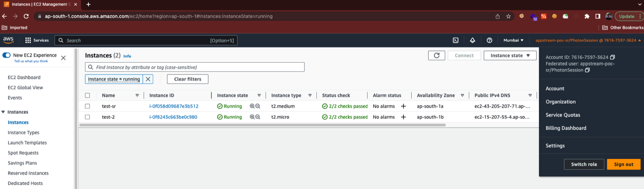644x189 pixels.
Task: Reload the browser page
Action: click(26, 16)
